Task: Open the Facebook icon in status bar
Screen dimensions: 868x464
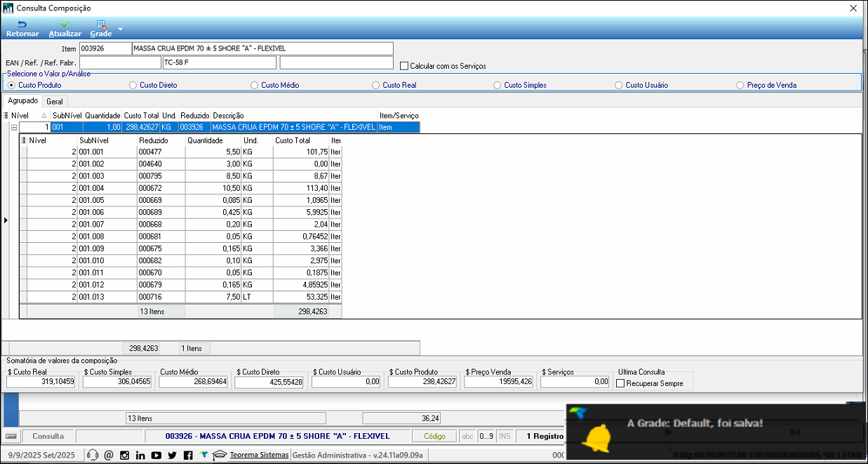Action: pyautogui.click(x=188, y=455)
